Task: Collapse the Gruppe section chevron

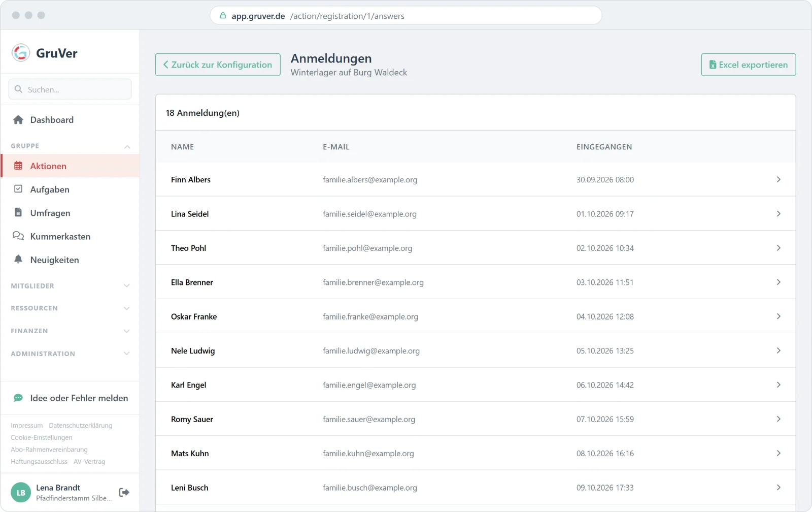Action: 127,146
